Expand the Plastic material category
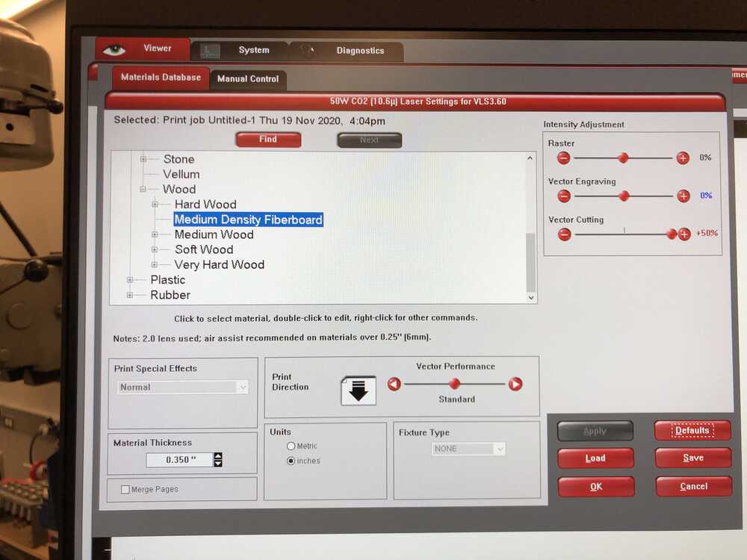 [x=131, y=280]
